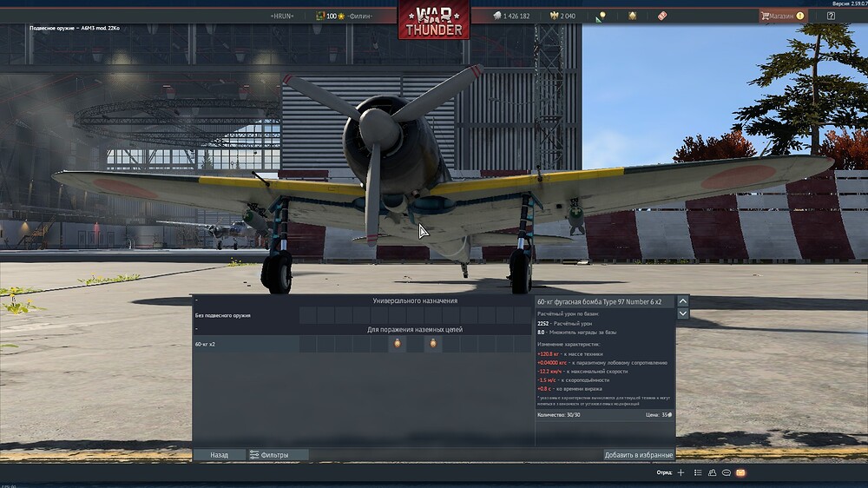Image resolution: width=868 pixels, height=488 pixels.
Task: Click the War Thunder logo
Action: [x=433, y=21]
